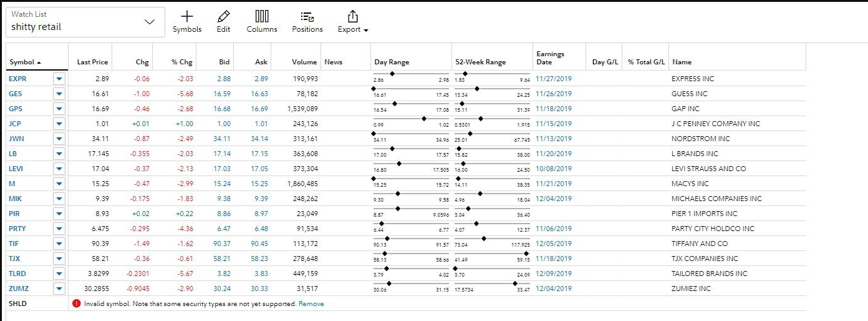868x321 pixels.
Task: Select the SHLD symbol row label
Action: [18, 304]
